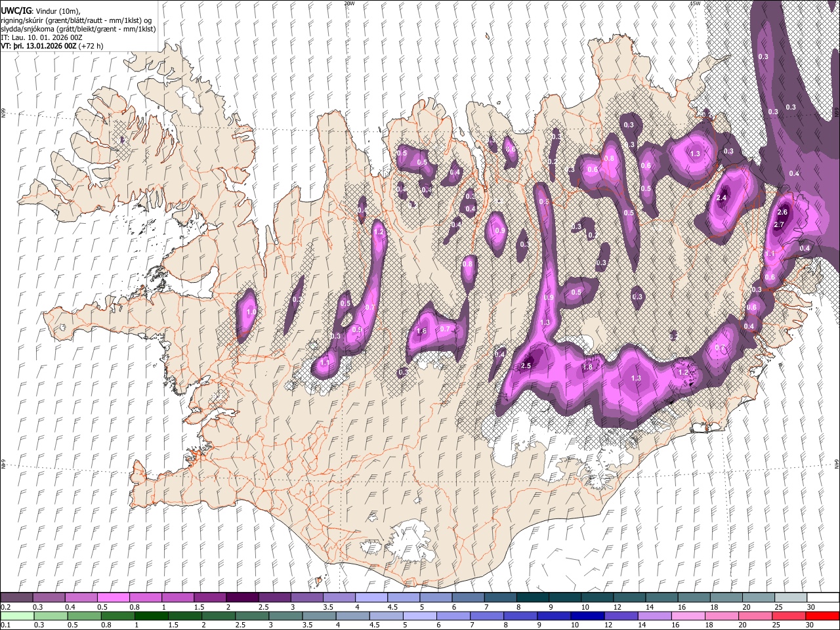Select the light pink rain swatch from 16 to 18
This screenshot has width=840, height=630.
(689, 616)
